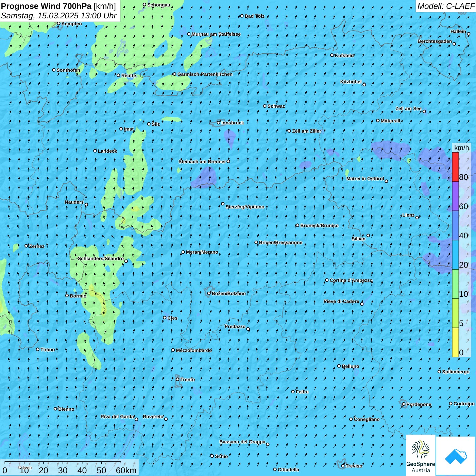Select the Zell am Ziller label
This screenshot has width=476, height=476.
point(306,131)
